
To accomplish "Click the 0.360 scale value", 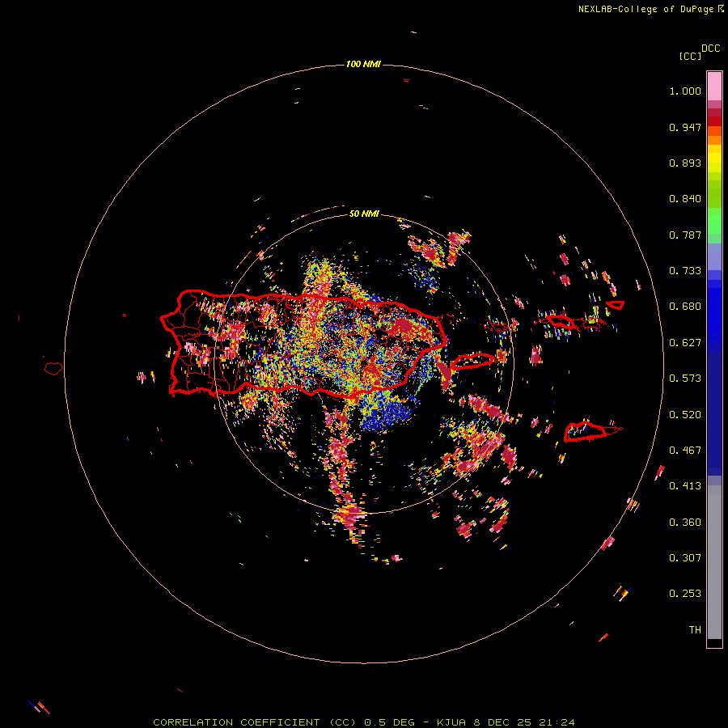I will point(685,523).
